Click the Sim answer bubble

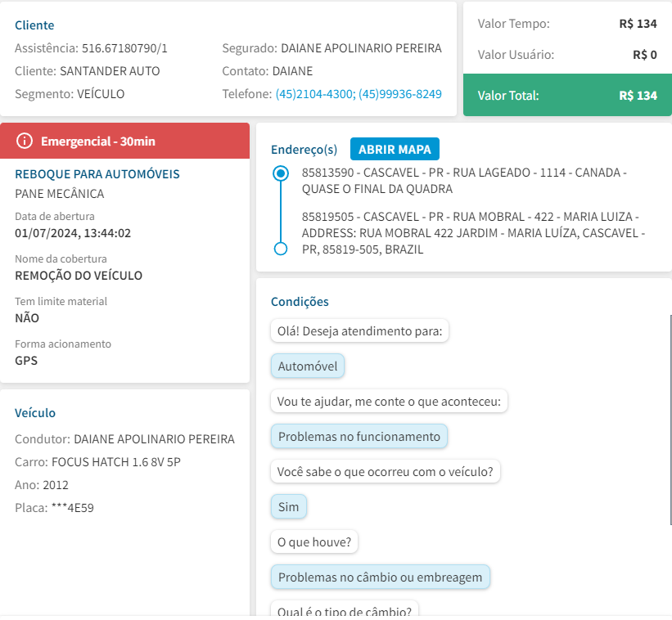[288, 507]
